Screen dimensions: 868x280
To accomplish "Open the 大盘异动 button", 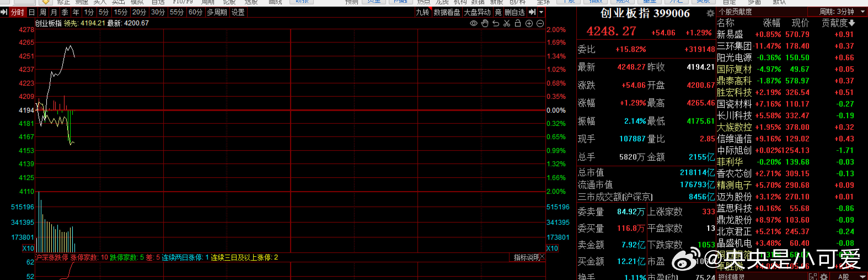I will (x=477, y=12).
